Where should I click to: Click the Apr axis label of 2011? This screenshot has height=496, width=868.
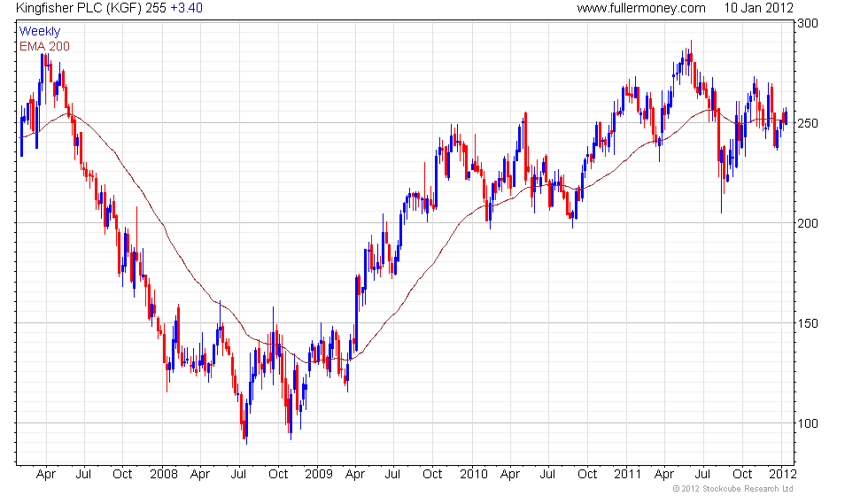click(x=664, y=475)
